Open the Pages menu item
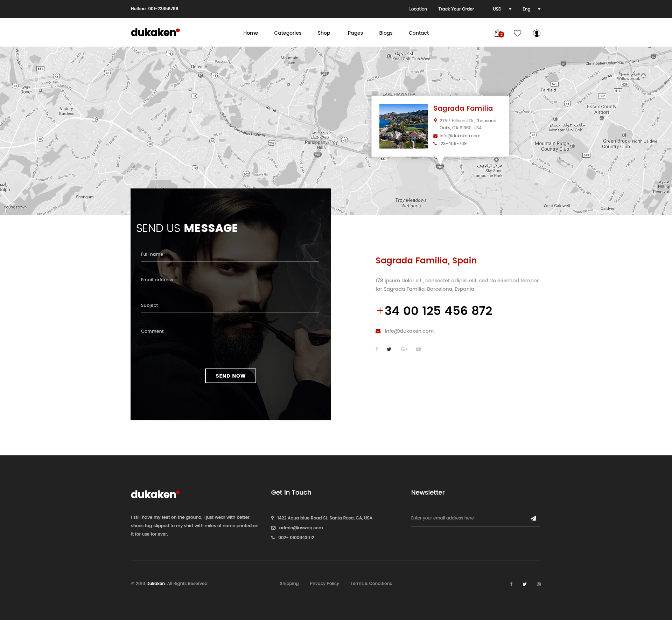672x620 pixels. click(x=355, y=33)
